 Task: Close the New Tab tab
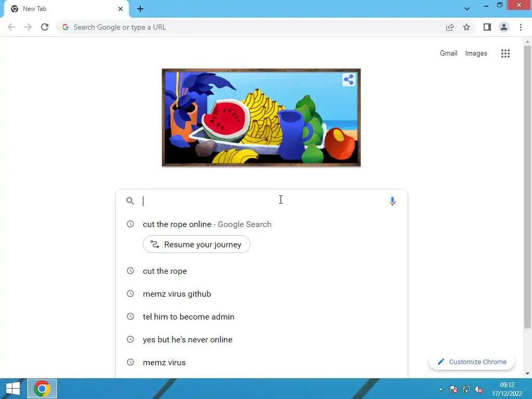tap(121, 9)
